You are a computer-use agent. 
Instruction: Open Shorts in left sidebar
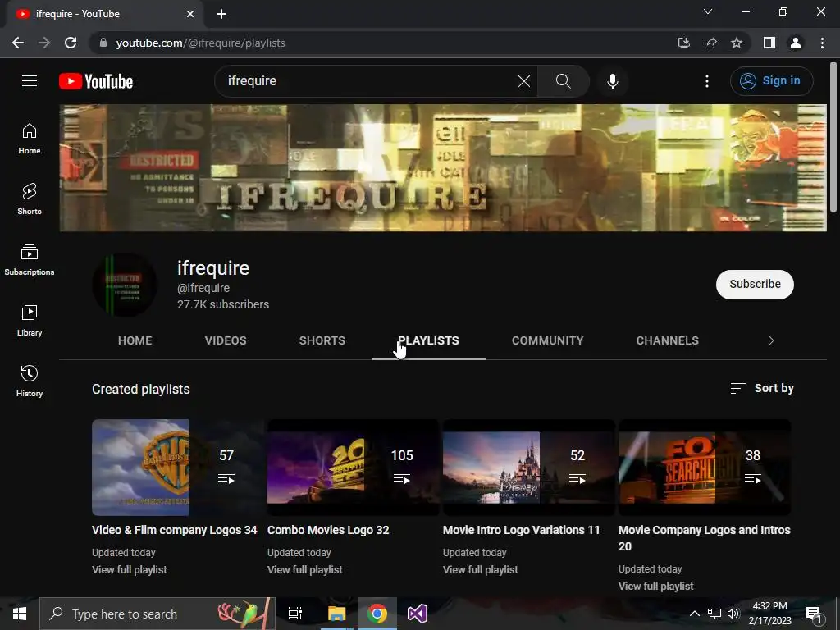30,199
